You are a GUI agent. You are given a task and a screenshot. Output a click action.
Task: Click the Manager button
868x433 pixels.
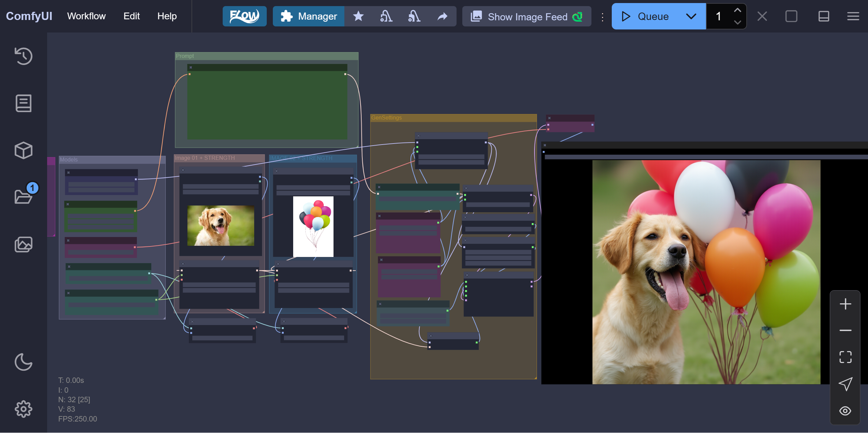(308, 16)
